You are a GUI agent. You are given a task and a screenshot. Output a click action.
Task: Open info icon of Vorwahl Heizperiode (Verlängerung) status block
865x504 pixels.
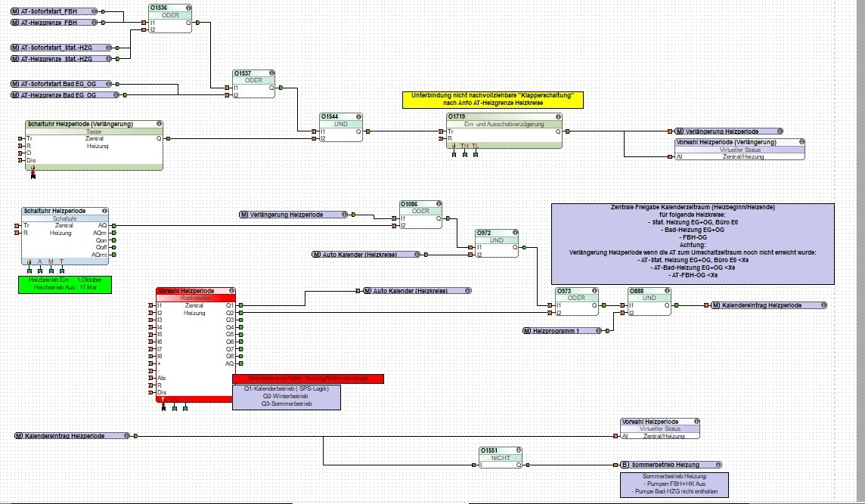(801, 142)
